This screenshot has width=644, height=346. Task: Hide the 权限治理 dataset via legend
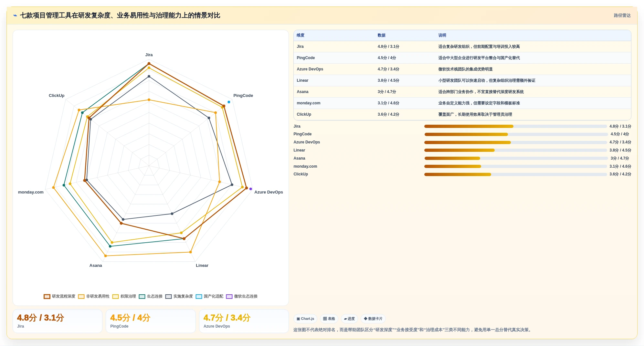click(124, 296)
